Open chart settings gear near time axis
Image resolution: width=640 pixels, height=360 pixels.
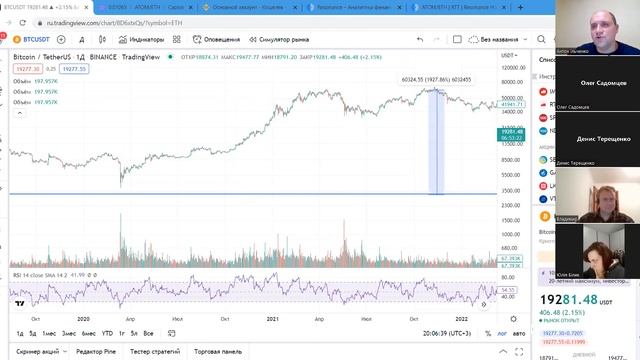[x=513, y=319]
